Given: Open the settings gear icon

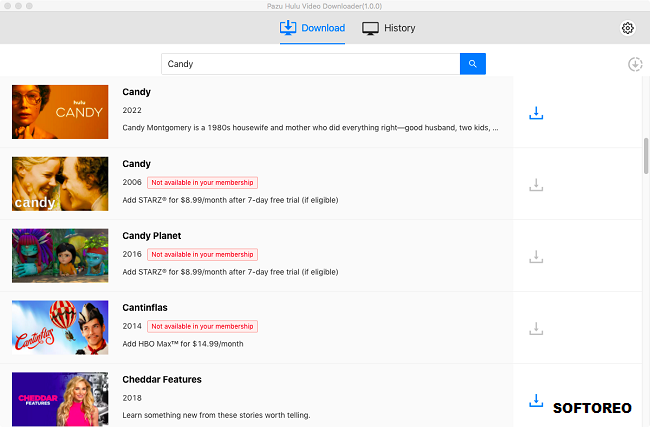Looking at the screenshot, I should pos(628,28).
